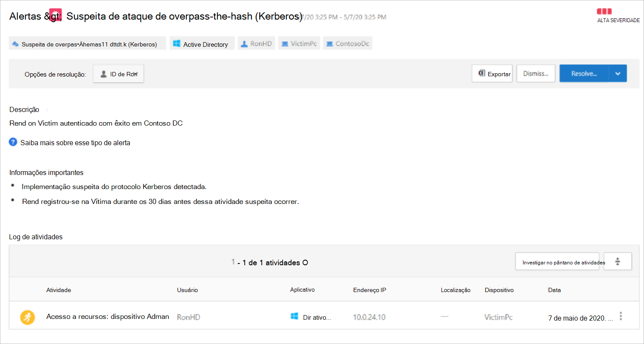644x344 pixels.
Task: Click the red alert icon beside Alertas
Action: pos(55,15)
